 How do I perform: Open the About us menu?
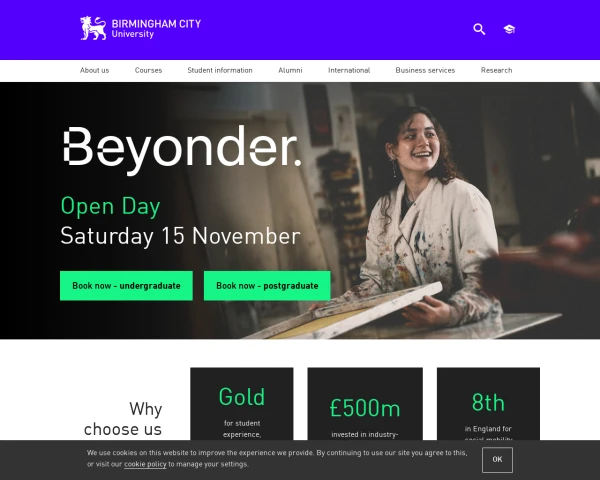pos(95,70)
